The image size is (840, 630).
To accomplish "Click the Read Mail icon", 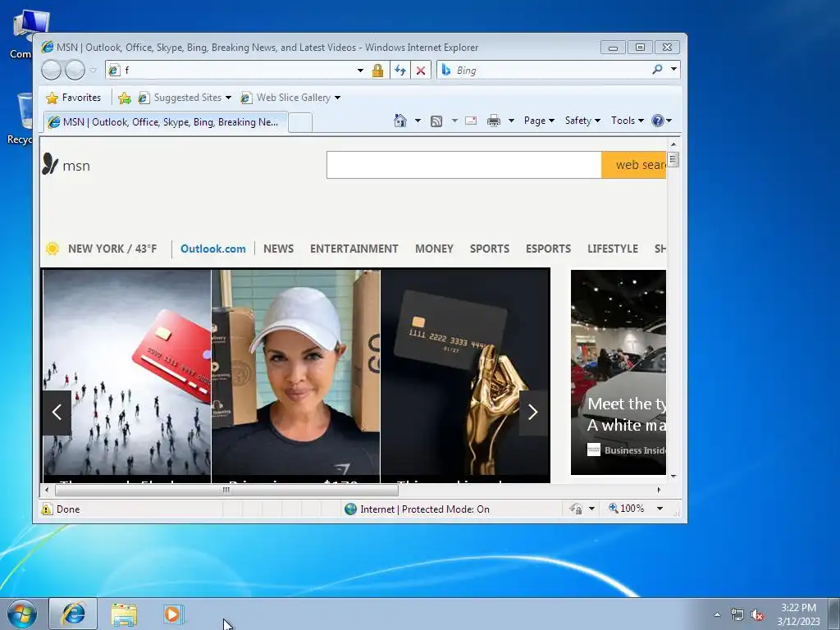I will tap(471, 121).
